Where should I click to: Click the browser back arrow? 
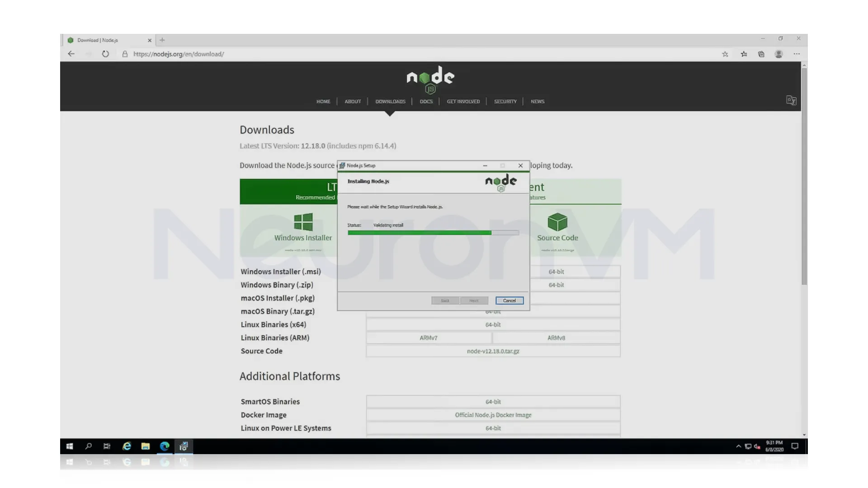(71, 54)
